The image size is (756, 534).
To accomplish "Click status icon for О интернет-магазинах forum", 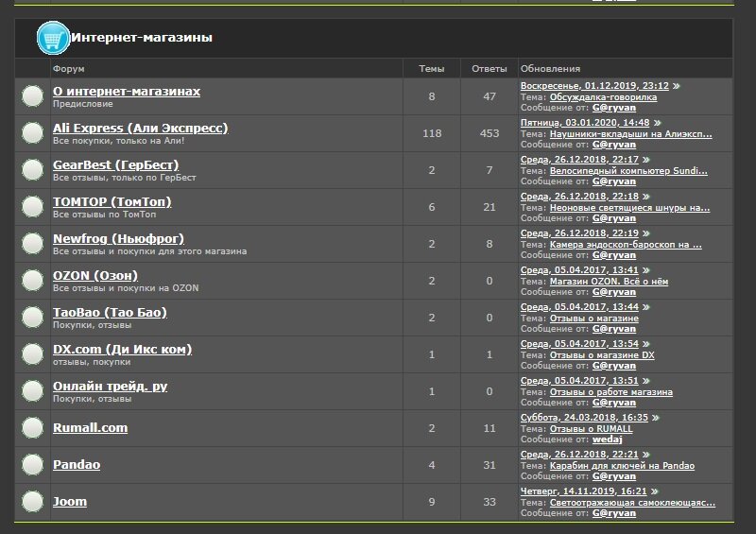I will 33,96.
